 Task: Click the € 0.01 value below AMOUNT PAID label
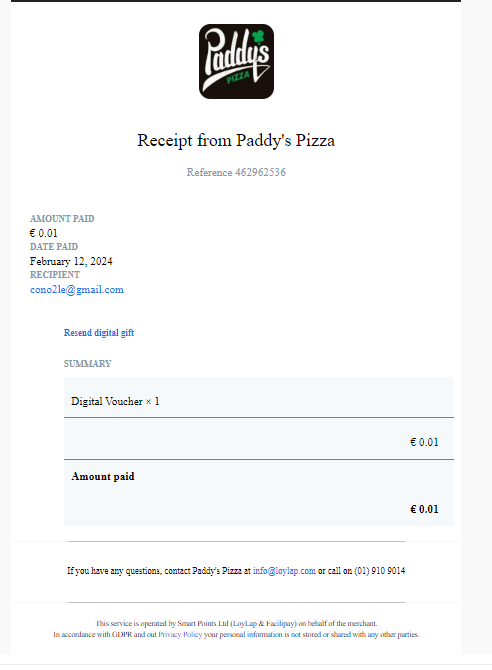[44, 233]
